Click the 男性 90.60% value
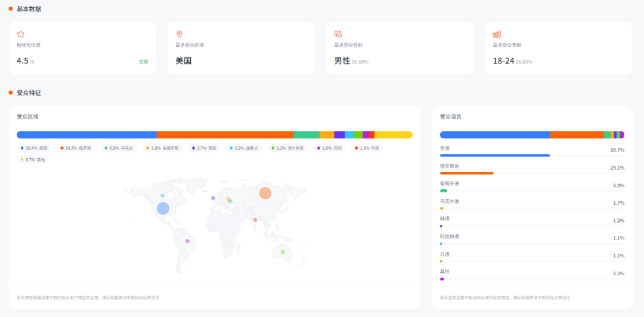644x317 pixels. pos(351,61)
